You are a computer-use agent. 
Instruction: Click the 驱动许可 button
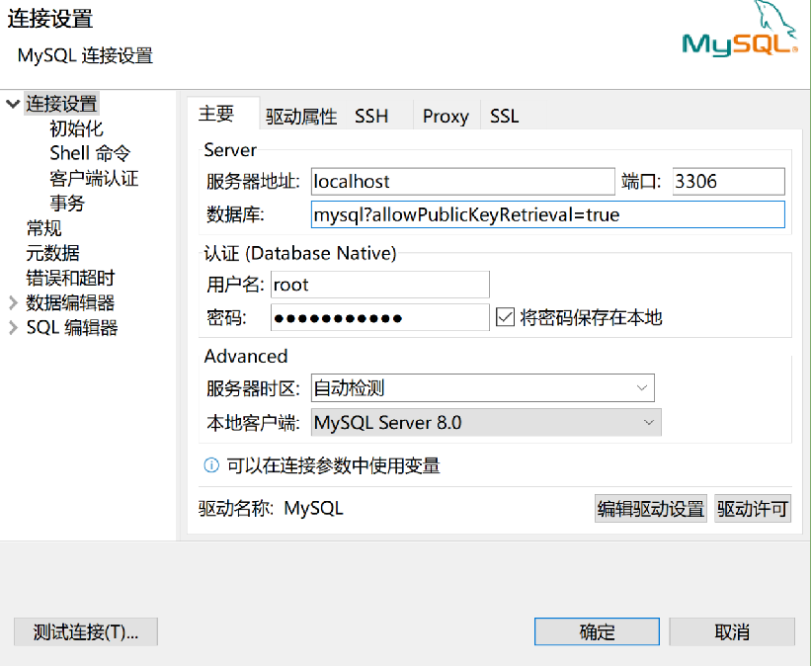click(753, 508)
